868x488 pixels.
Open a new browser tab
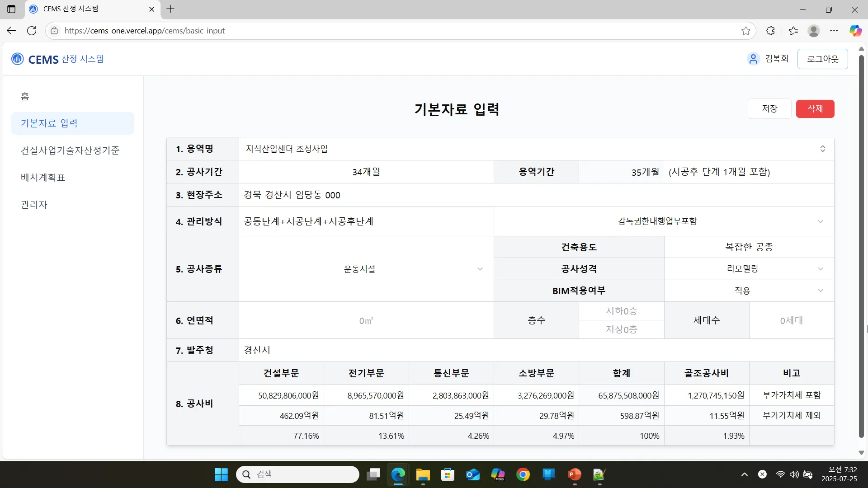click(170, 9)
